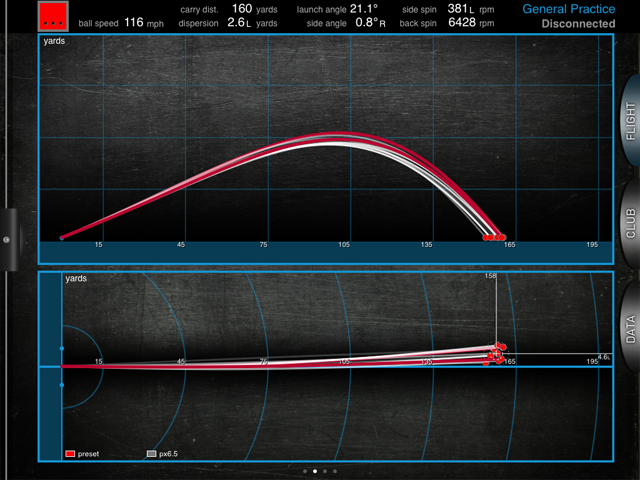
Task: Toggle the px6.5 series label
Action: tap(171, 453)
